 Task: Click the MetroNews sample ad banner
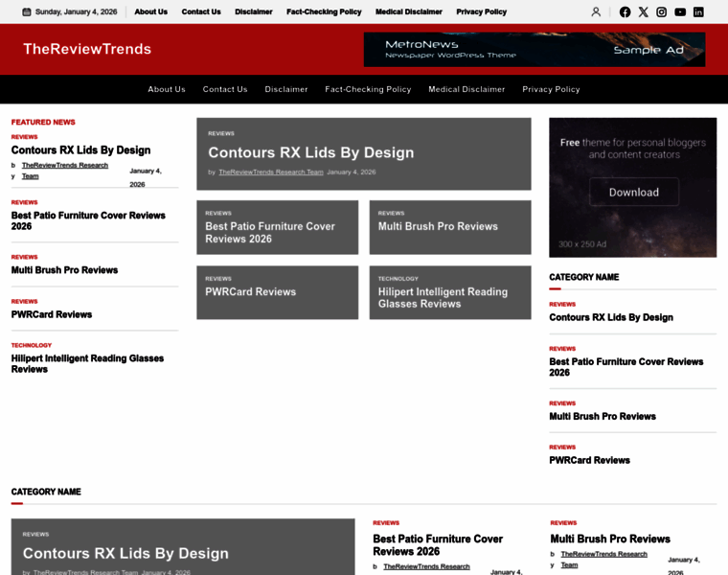coord(534,49)
